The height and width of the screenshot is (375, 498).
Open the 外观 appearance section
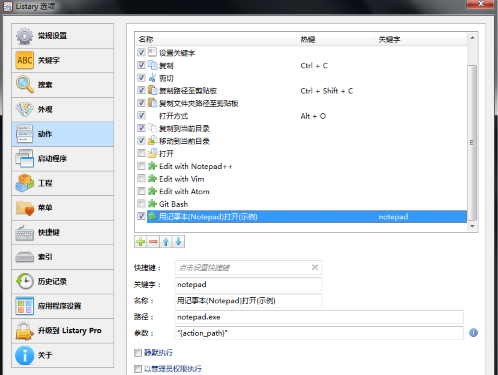click(x=63, y=109)
